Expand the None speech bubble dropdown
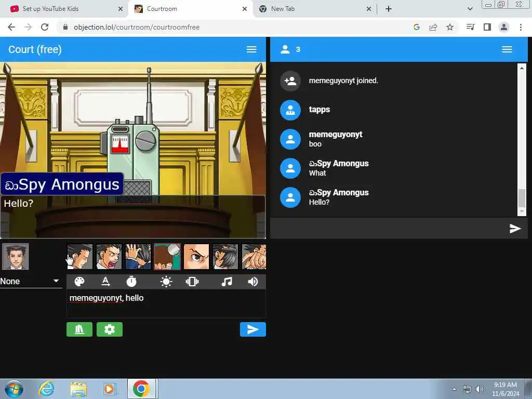 click(31, 281)
